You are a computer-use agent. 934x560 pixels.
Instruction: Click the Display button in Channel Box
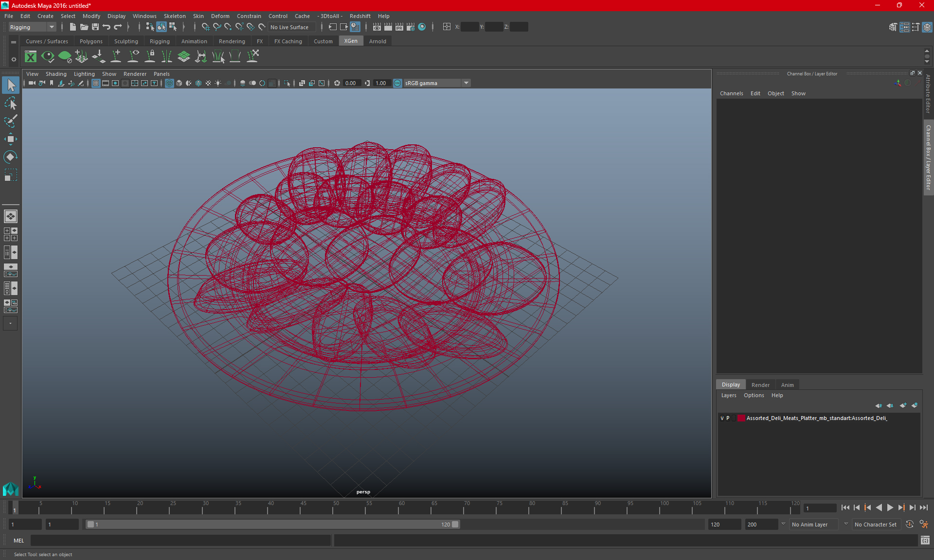[731, 385]
